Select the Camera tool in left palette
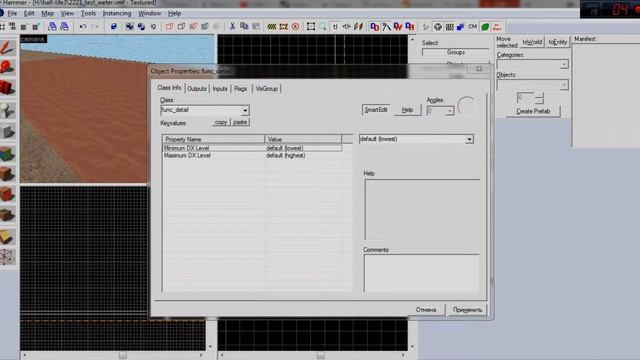 [x=7, y=88]
